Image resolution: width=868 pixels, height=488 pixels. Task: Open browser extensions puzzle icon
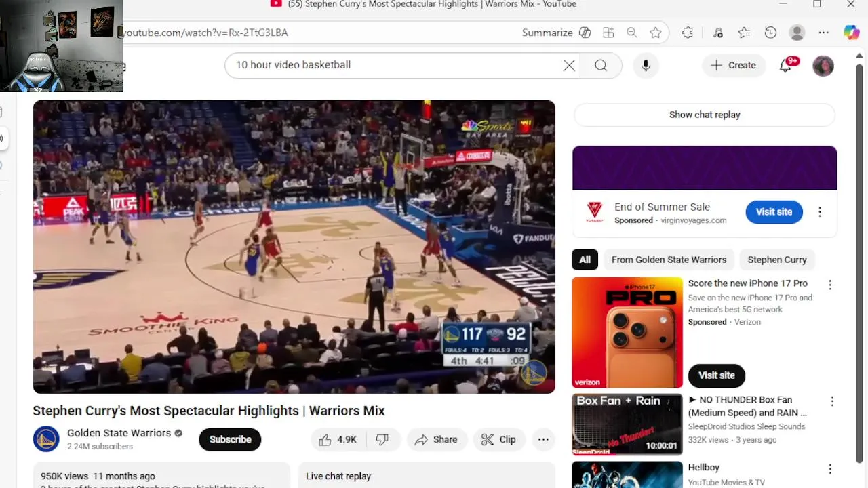(688, 33)
